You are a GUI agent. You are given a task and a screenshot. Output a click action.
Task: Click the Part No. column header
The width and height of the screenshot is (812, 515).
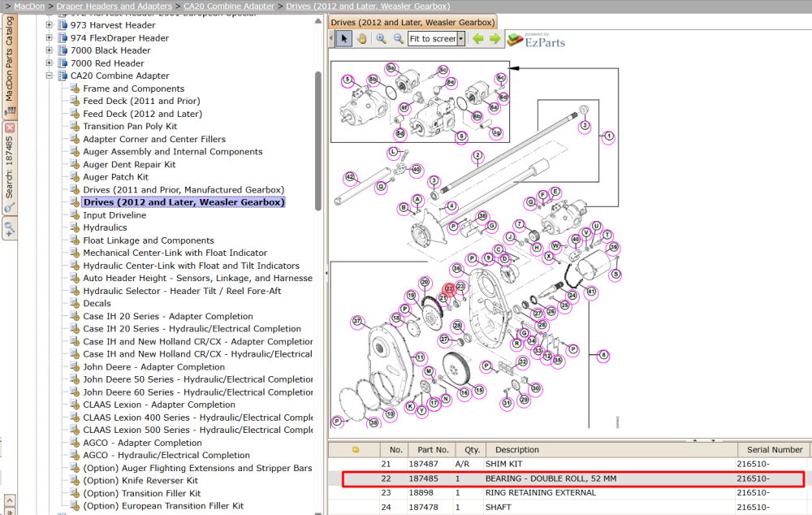[433, 450]
